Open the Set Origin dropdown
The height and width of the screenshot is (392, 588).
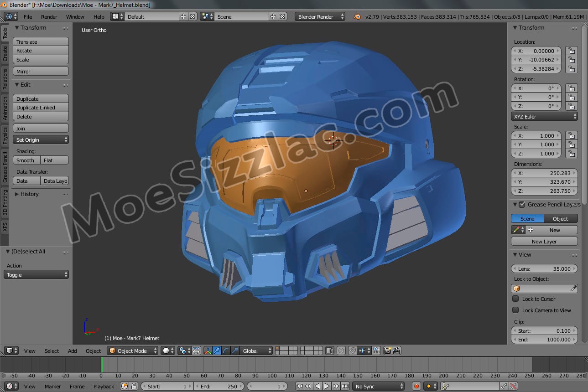point(41,139)
